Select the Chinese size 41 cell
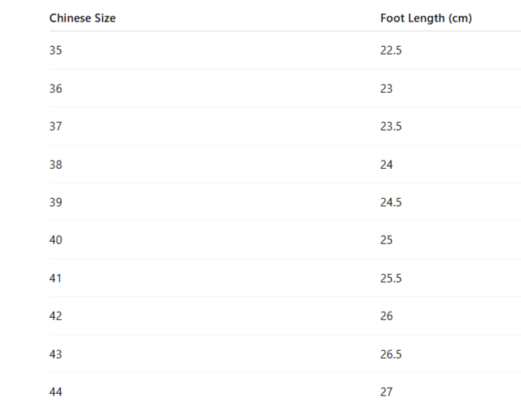Image resolution: width=521 pixels, height=420 pixels. click(55, 278)
